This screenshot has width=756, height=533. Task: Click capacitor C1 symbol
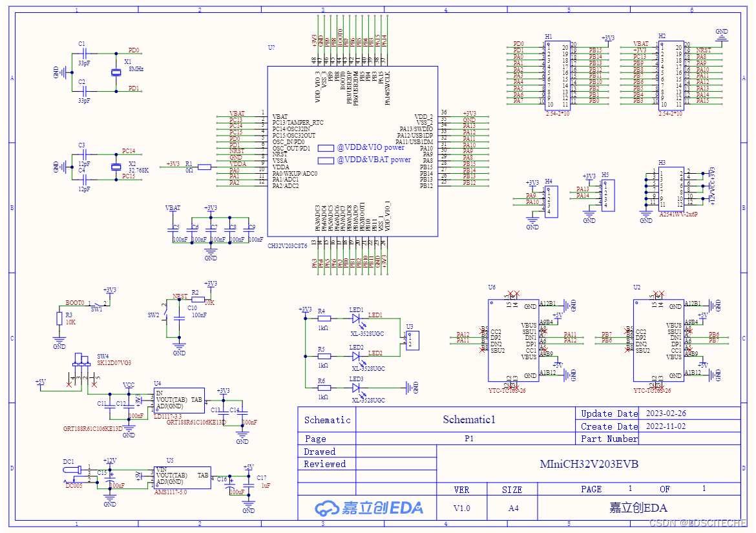[x=85, y=54]
